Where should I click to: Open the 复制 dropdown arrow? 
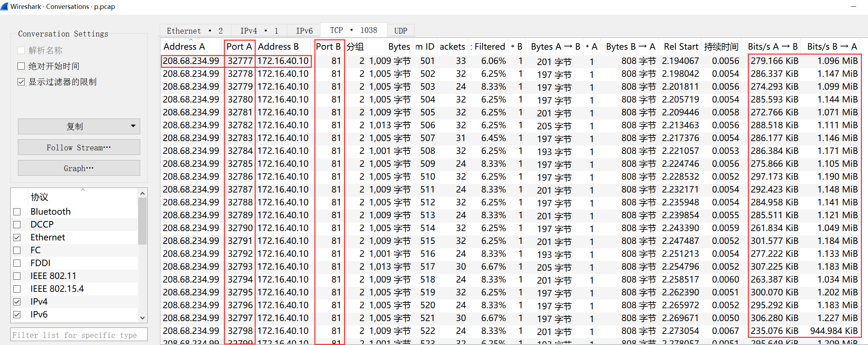click(133, 126)
